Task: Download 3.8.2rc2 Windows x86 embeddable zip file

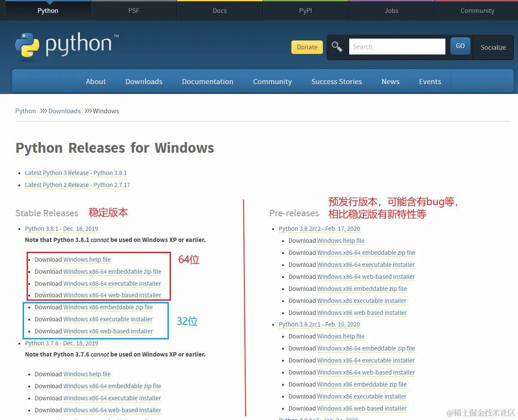Action: (362, 289)
